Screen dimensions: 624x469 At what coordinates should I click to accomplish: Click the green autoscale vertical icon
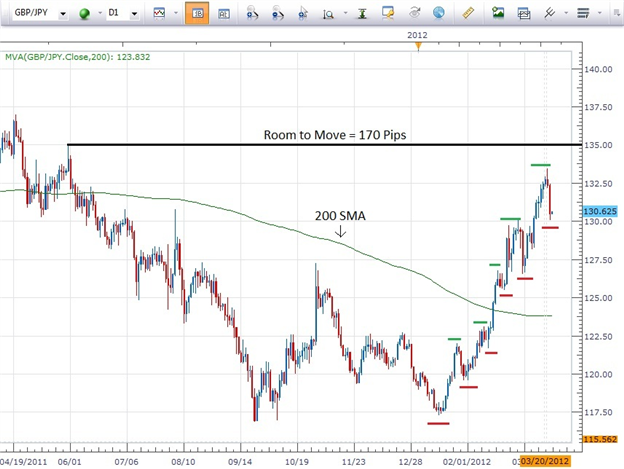click(362, 13)
